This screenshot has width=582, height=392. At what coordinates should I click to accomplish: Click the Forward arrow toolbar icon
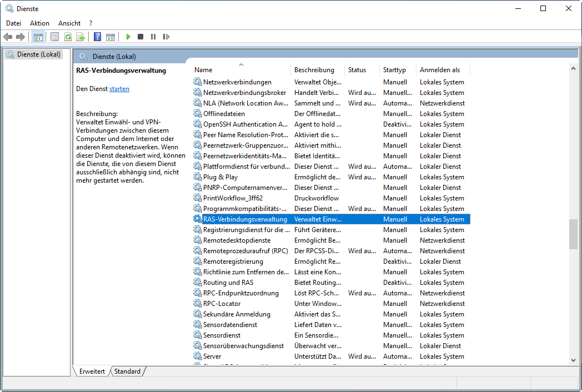point(21,37)
